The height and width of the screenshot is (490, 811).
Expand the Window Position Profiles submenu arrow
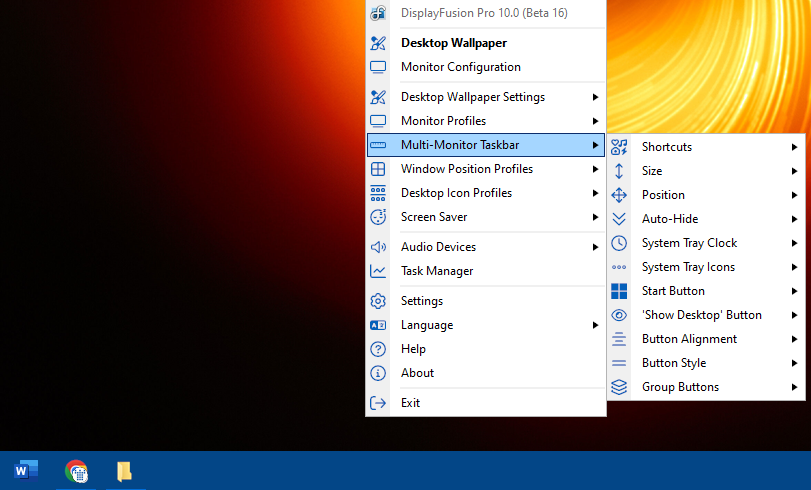point(595,169)
